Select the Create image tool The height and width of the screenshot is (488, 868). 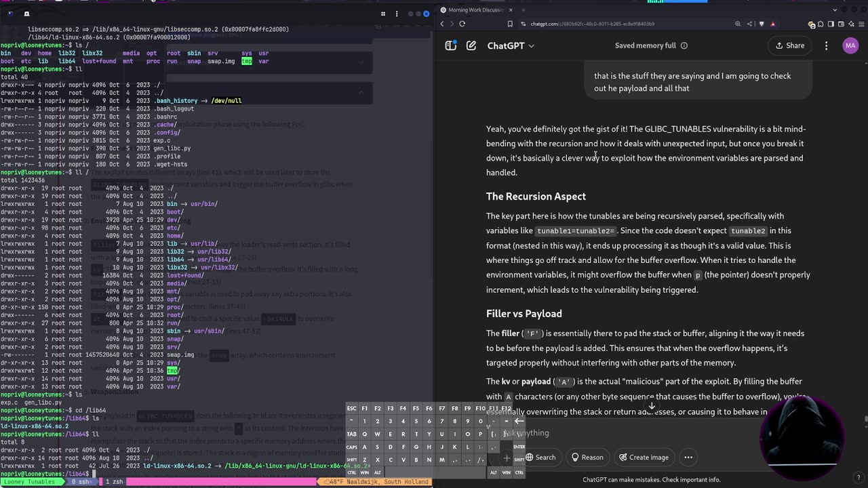[643, 457]
